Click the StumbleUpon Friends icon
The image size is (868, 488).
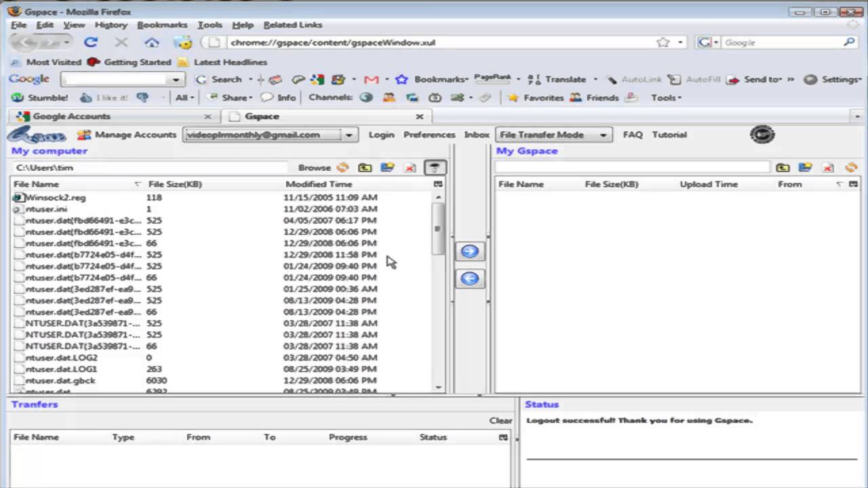pos(576,98)
